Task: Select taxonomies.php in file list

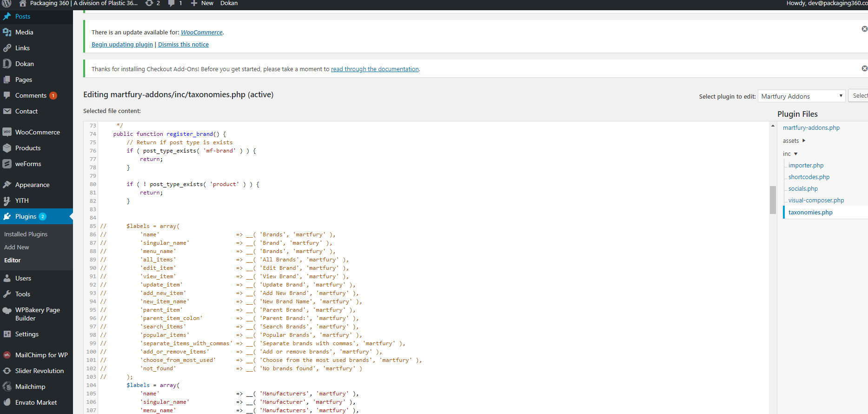Action: 810,212
